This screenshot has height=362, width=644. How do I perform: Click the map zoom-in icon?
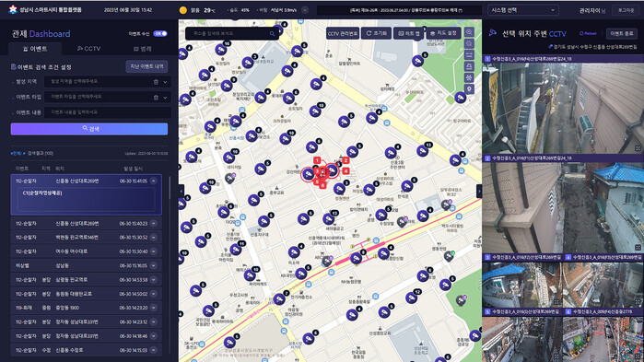[469, 32]
